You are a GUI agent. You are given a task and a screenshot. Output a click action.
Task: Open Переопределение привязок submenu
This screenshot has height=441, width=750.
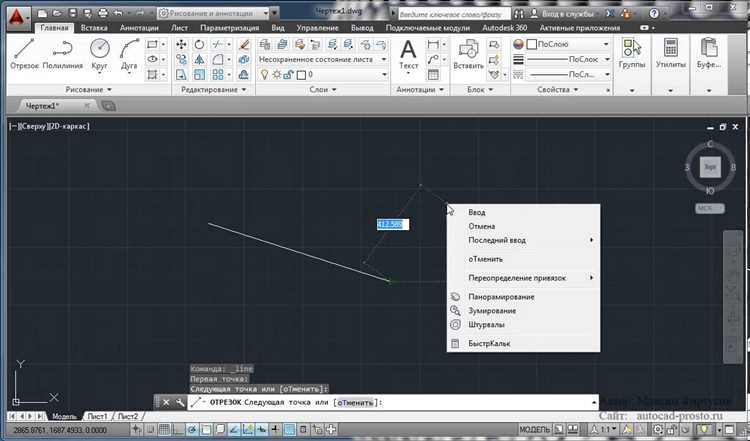523,278
